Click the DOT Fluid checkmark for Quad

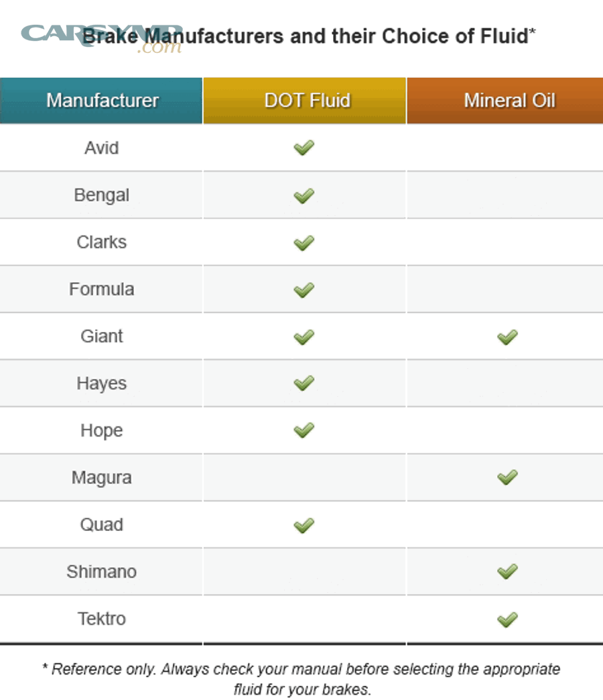[x=304, y=524]
